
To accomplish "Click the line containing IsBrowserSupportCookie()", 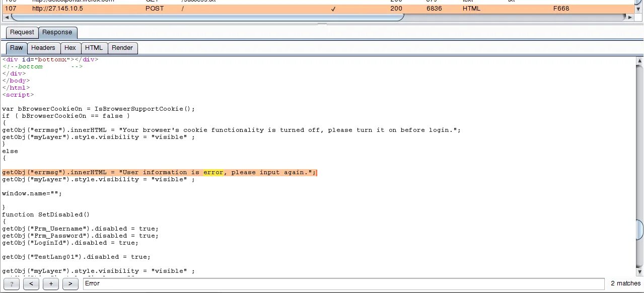I will (98, 109).
